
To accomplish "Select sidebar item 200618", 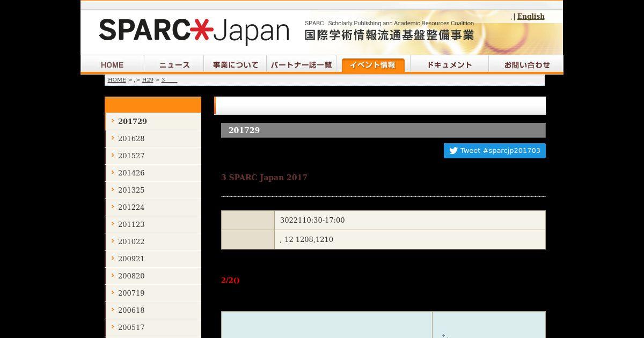I will [x=153, y=310].
